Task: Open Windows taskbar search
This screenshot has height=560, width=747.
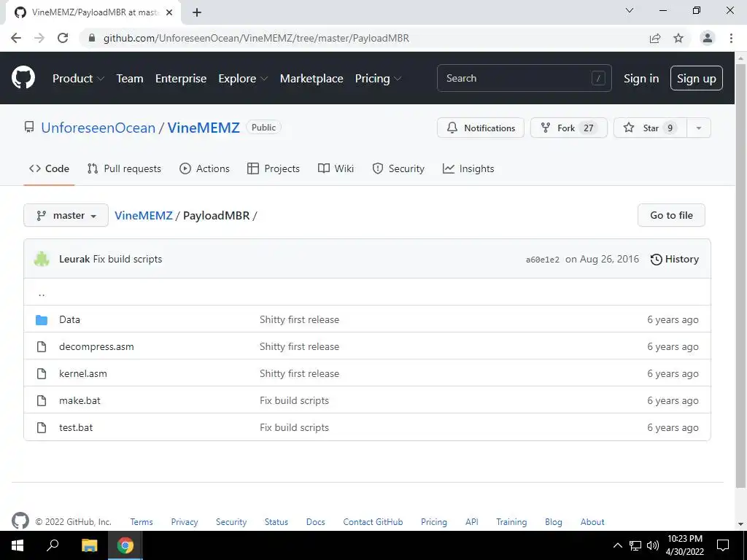Action: [53, 545]
